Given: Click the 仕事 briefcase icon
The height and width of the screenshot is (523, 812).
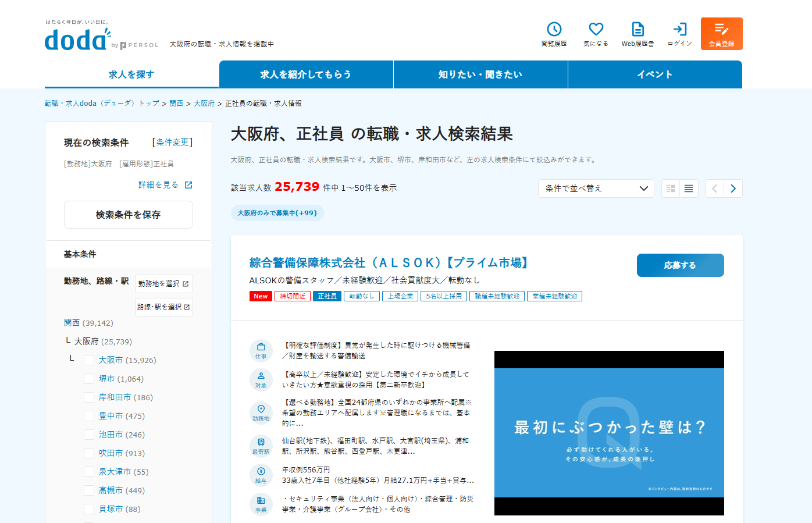Looking at the screenshot, I should pyautogui.click(x=261, y=350).
